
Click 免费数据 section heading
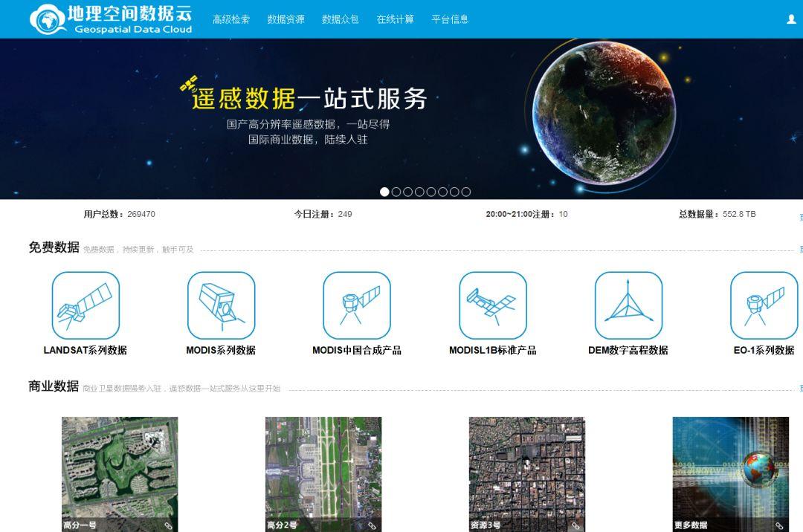click(54, 247)
